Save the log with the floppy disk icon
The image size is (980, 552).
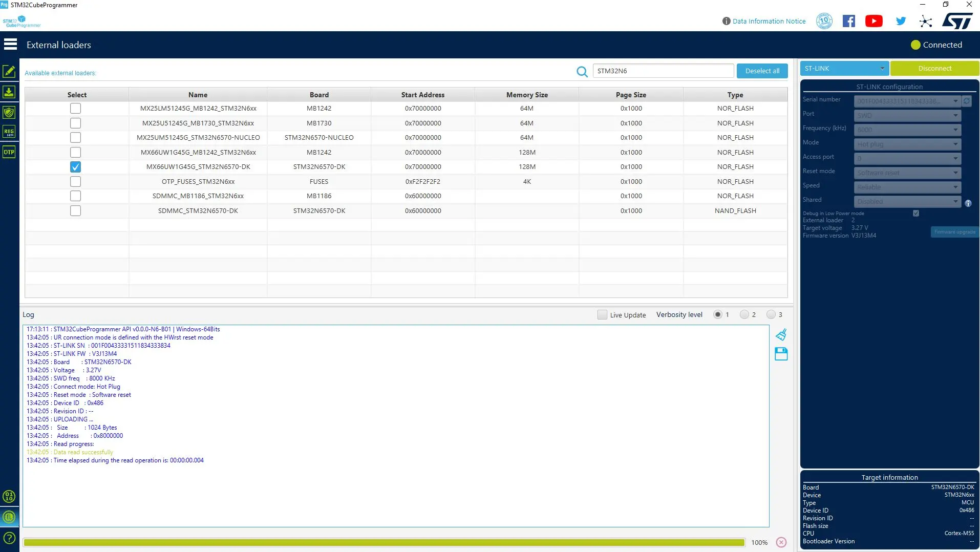pyautogui.click(x=781, y=354)
